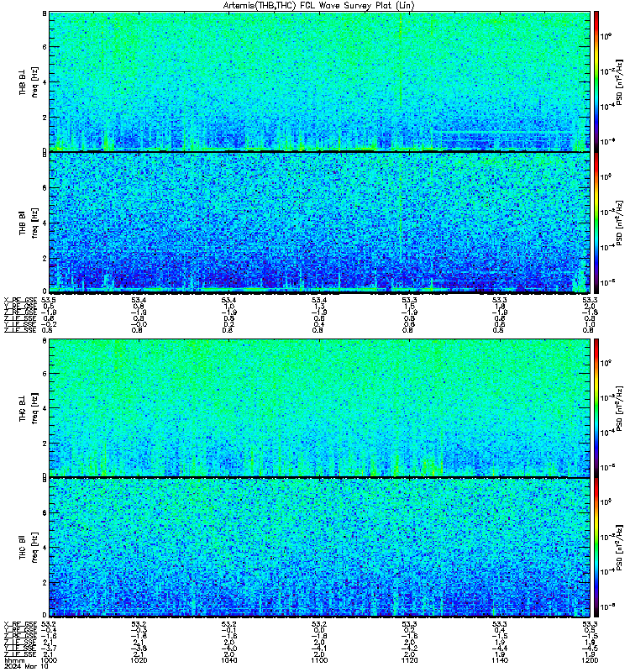
Task: Click the '1000' time tick label
Action: (x=49, y=660)
